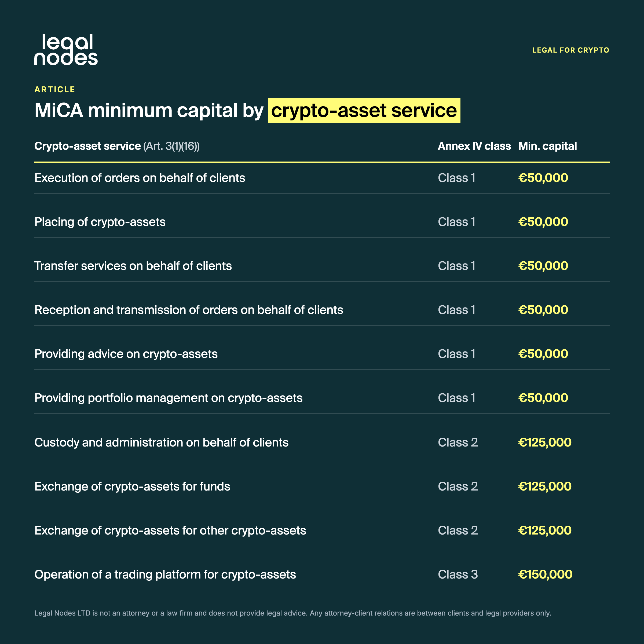The height and width of the screenshot is (644, 644).
Task: Click the Legal Nodes logo
Action: (66, 50)
